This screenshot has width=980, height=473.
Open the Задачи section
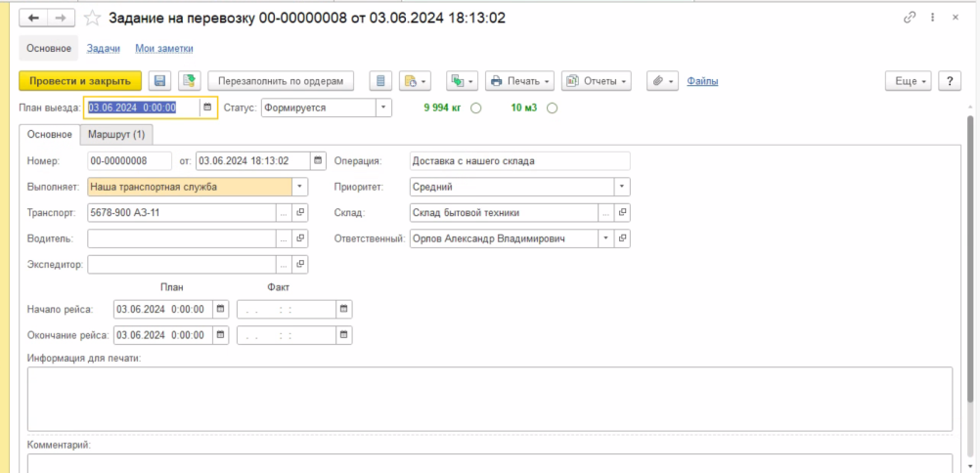104,48
